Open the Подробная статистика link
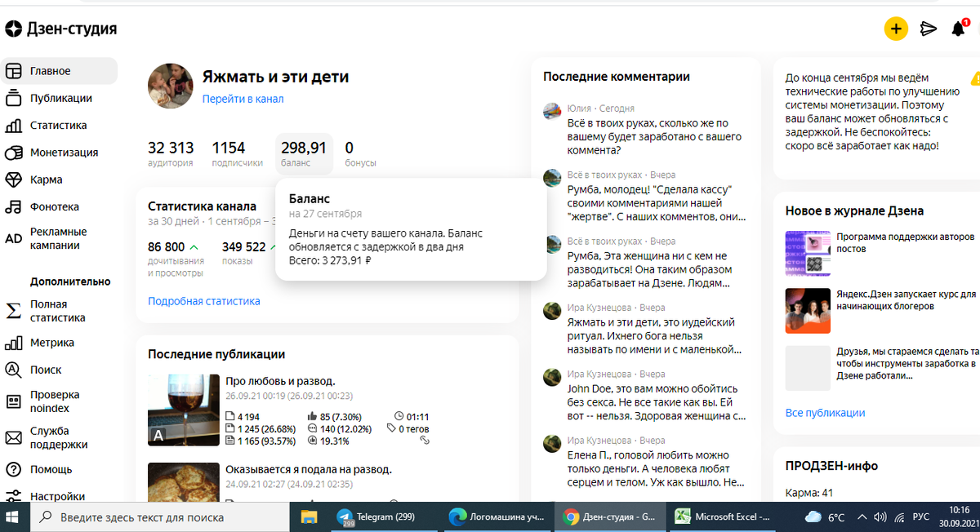Screen dimensions: 980x532 [x=204, y=301]
